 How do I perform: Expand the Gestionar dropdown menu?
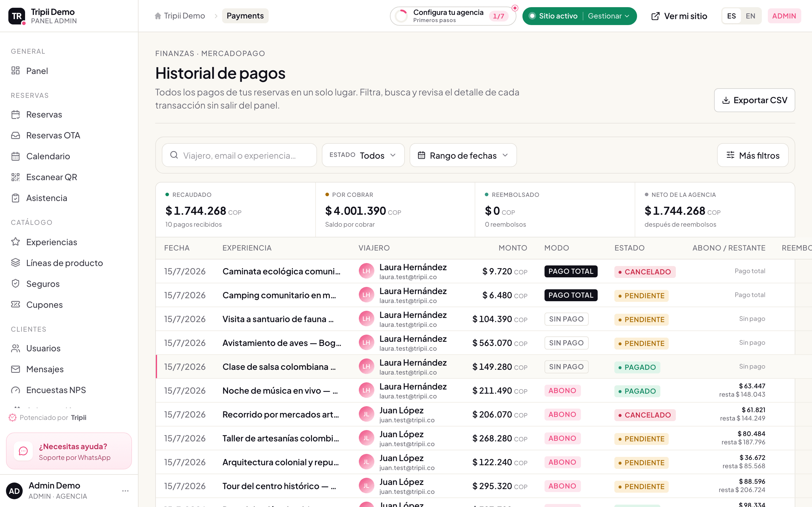609,16
